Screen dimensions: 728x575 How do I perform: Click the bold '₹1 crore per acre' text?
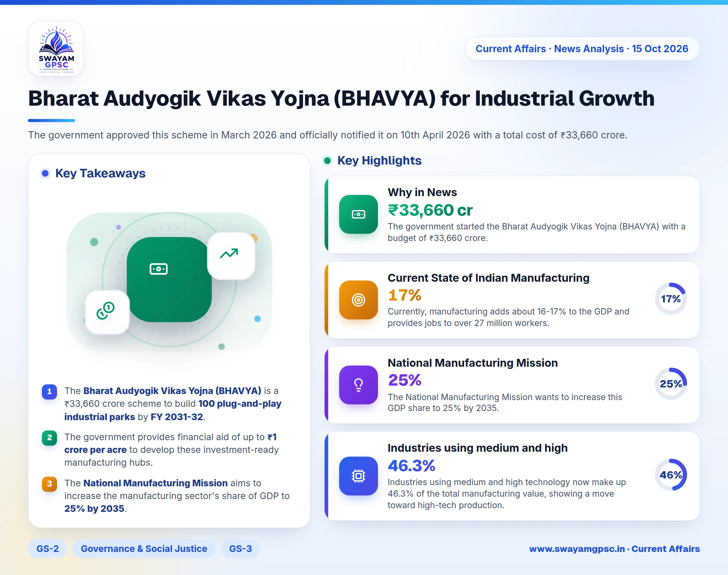pyautogui.click(x=170, y=443)
